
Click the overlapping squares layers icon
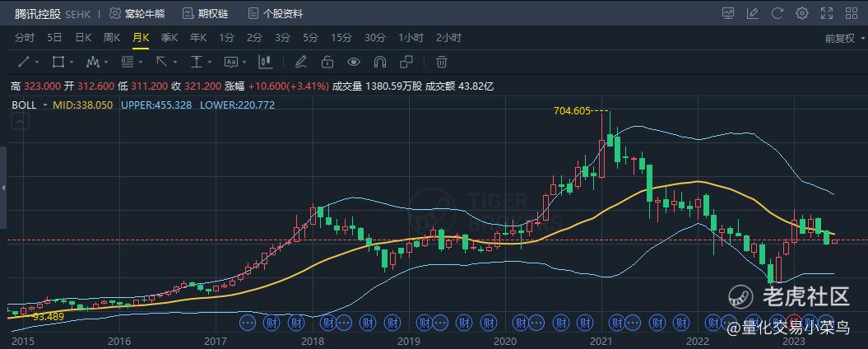(406, 62)
